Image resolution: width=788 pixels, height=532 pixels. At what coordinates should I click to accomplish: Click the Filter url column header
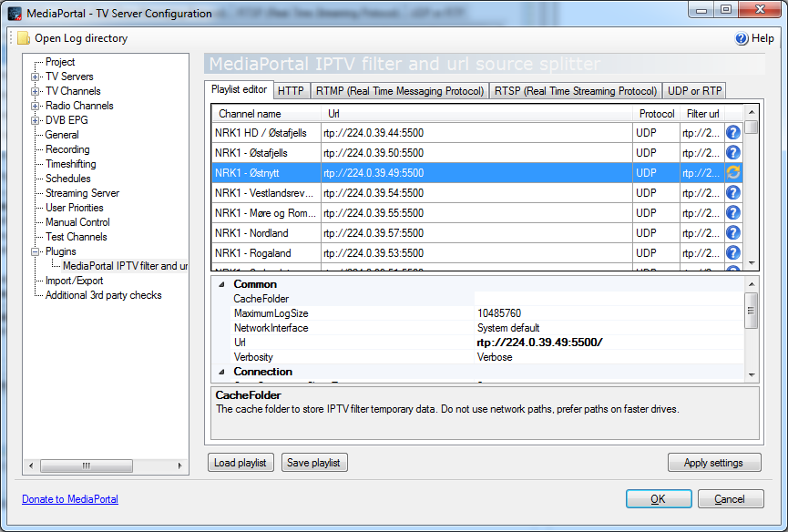(702, 114)
